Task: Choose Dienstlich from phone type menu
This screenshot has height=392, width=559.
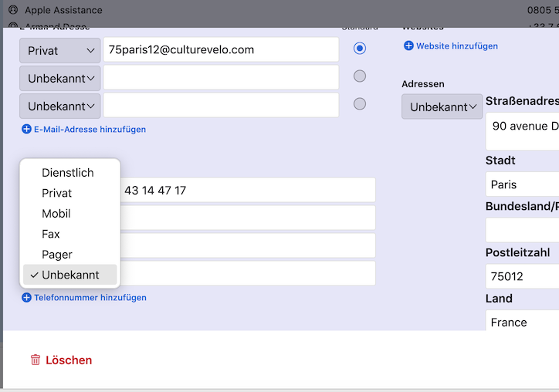Action: (x=69, y=173)
